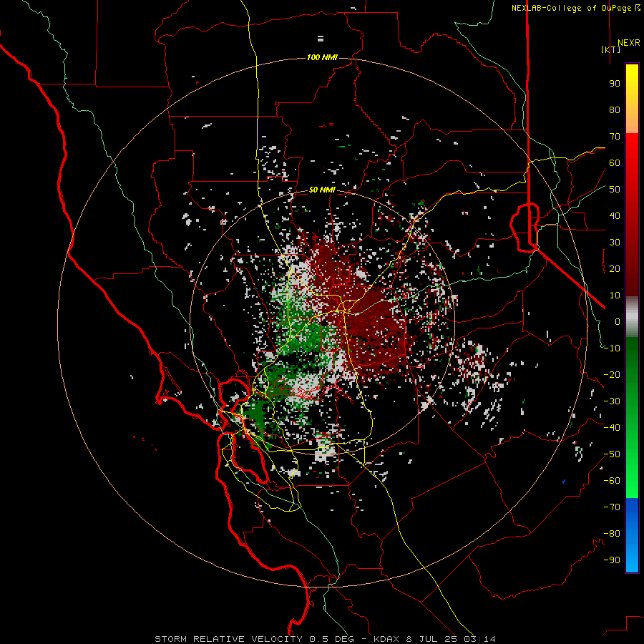Click the Storm Relative Velocity KDAX caption
Screen dimensions: 644x644
[325, 639]
